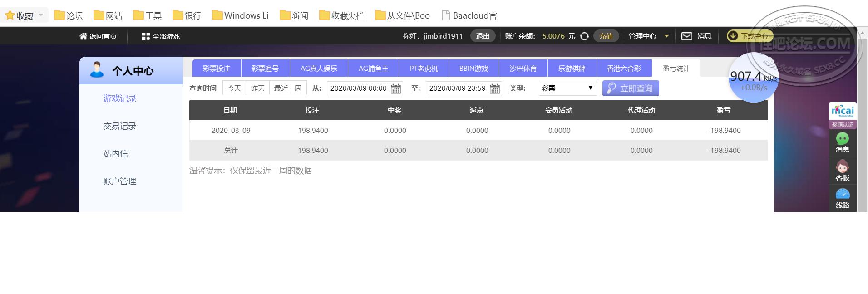Open 站内信 in the sidebar

pos(116,154)
